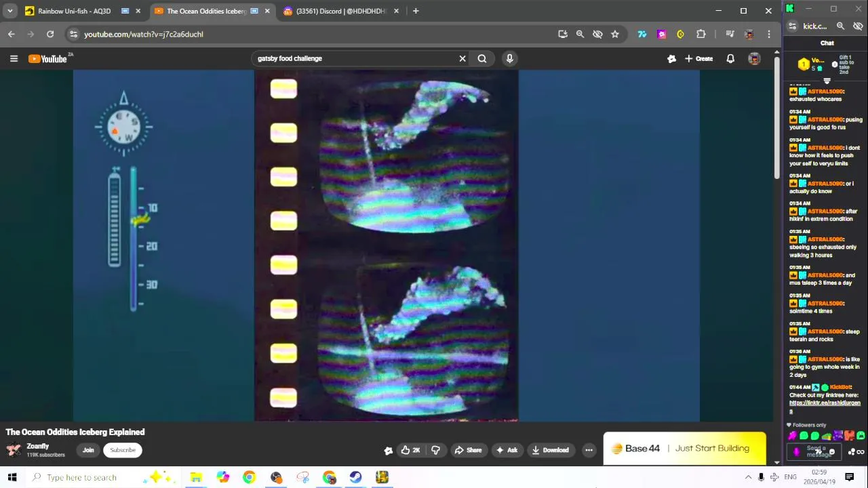Screen dimensions: 868x488
Task: Install app icon in address bar
Action: click(x=562, y=34)
